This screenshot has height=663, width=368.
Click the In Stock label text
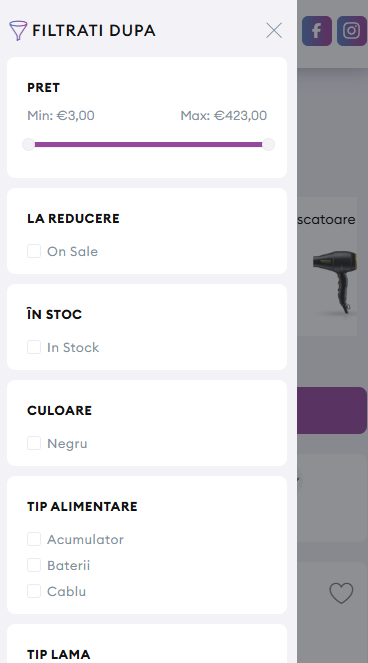(73, 348)
